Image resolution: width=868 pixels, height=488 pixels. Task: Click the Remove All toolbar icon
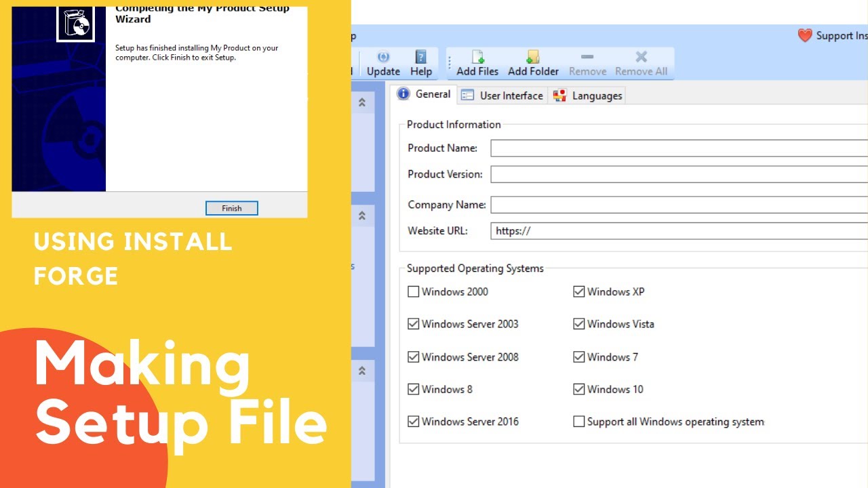coord(641,57)
